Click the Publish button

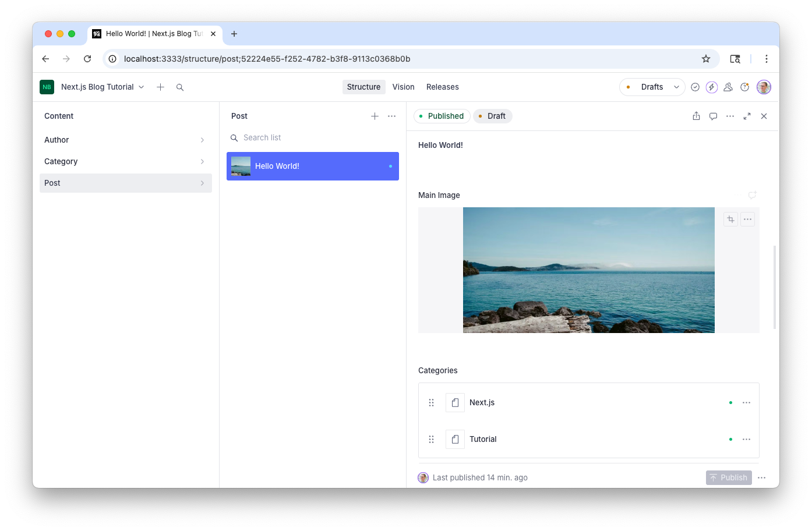click(x=728, y=477)
